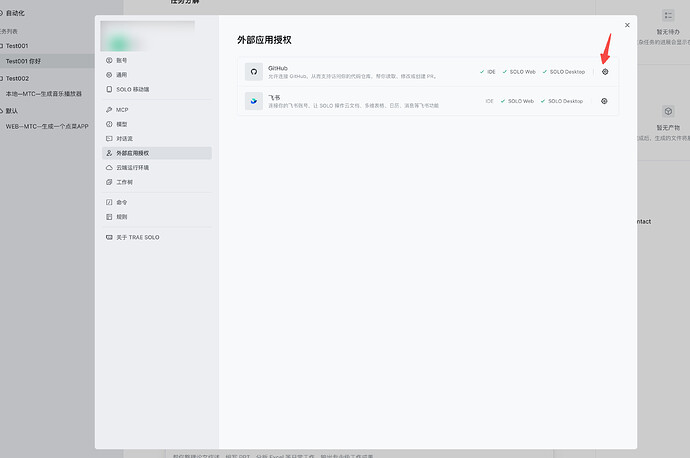This screenshot has width=690, height=458.
Task: Click the GitHub app name
Action: [278, 68]
